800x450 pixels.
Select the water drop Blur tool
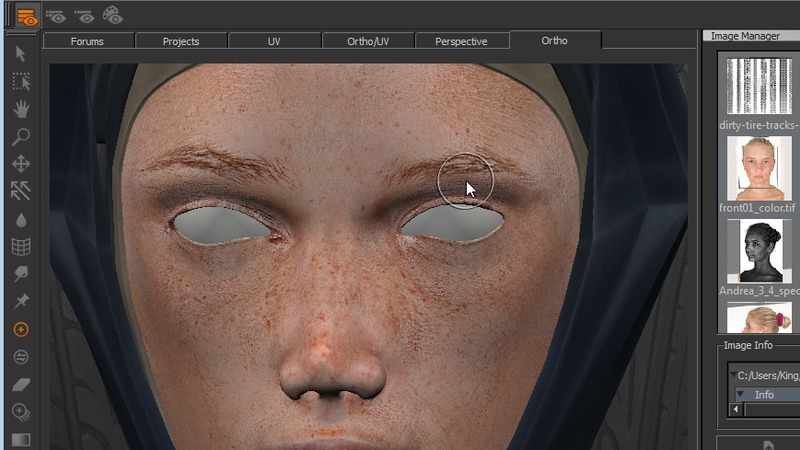click(x=20, y=220)
